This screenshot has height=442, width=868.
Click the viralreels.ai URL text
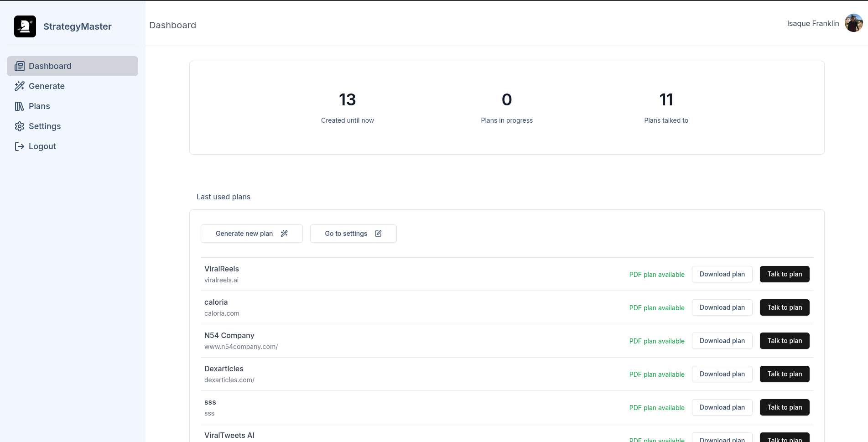click(221, 280)
